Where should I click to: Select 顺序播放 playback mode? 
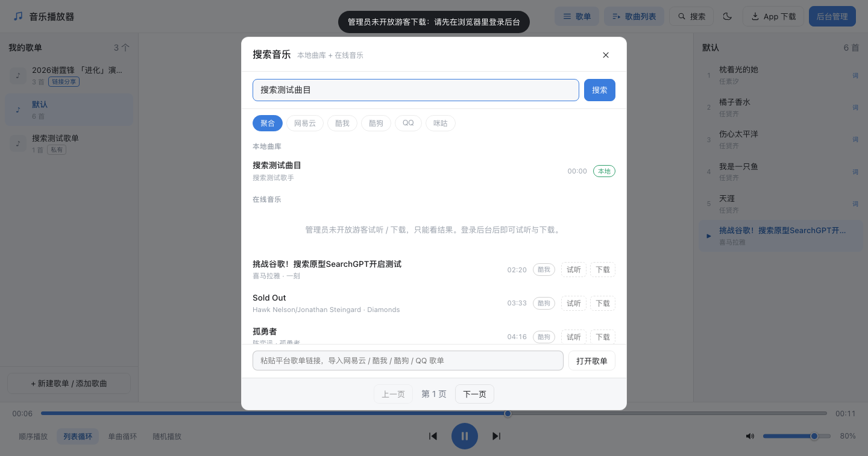[33, 436]
